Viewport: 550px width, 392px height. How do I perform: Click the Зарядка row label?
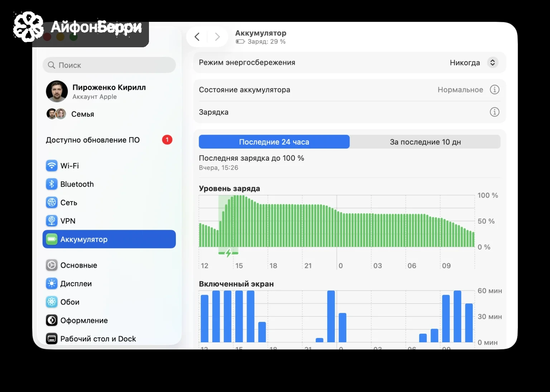[x=214, y=112]
